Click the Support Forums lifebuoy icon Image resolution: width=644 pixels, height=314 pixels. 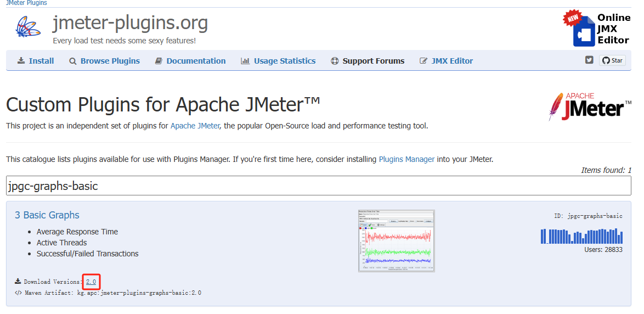point(334,61)
